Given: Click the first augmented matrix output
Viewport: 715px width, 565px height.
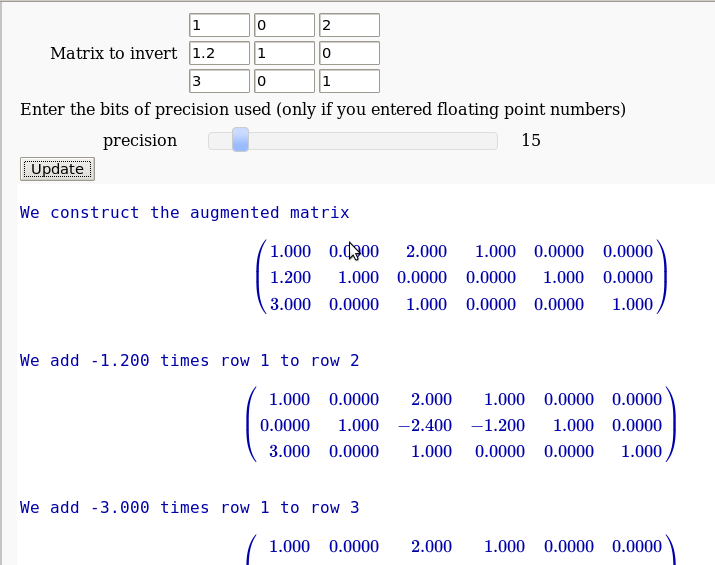Looking at the screenshot, I should point(461,278).
